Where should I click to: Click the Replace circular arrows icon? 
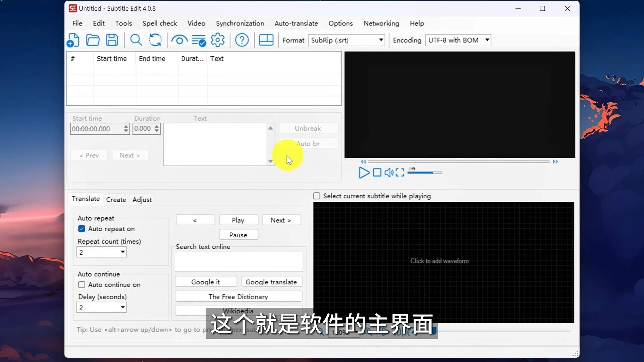coord(155,40)
